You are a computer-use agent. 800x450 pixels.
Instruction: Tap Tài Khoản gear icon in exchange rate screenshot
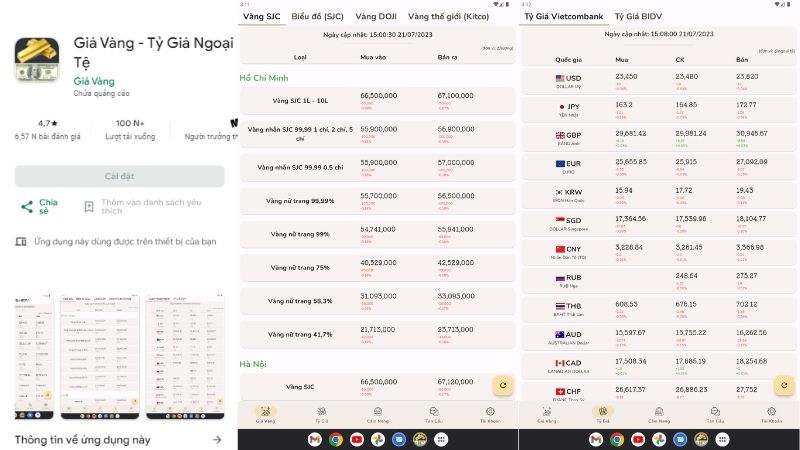click(771, 414)
